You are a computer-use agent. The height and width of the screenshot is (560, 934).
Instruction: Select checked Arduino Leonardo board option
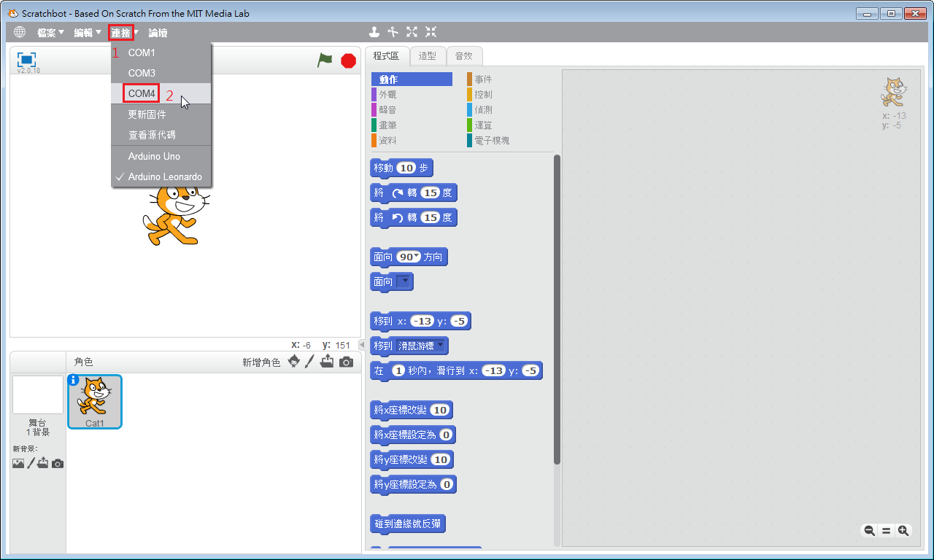tap(161, 176)
